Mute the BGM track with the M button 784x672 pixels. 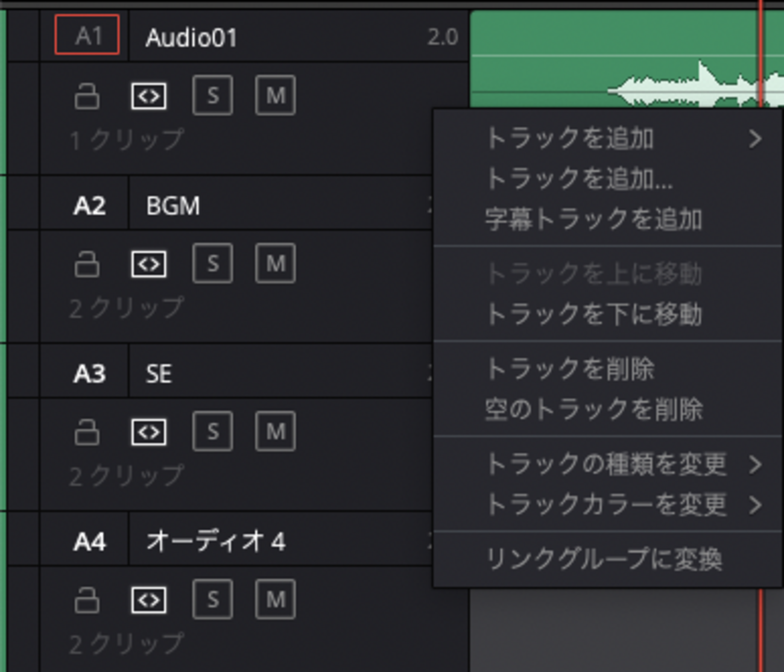pyautogui.click(x=275, y=263)
